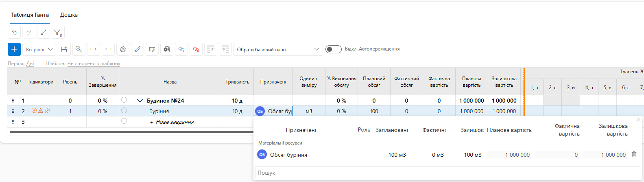
Task: Click the edit table with pencil icon
Action: (152, 49)
